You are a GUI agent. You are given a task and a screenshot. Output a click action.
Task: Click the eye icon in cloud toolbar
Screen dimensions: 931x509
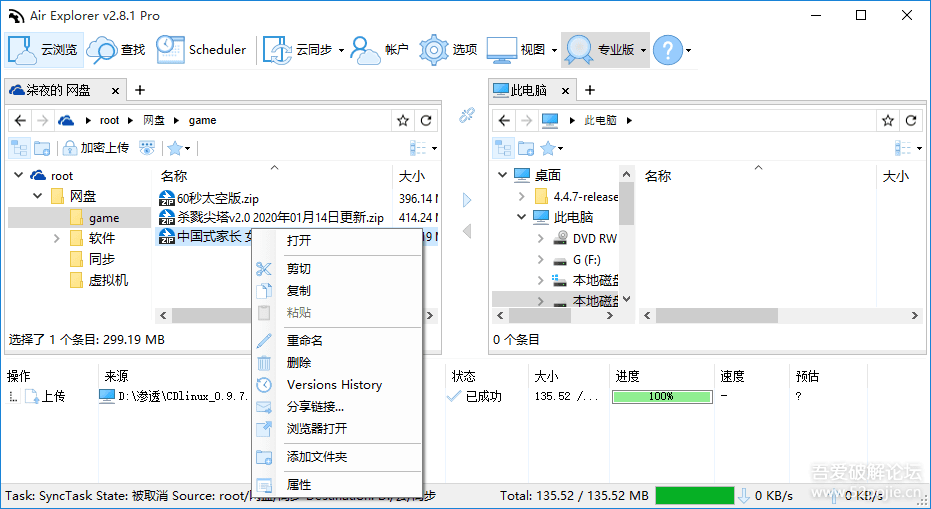coord(147,148)
